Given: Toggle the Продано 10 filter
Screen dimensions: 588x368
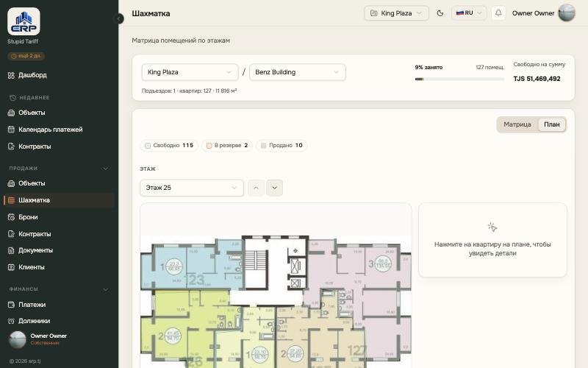Looking at the screenshot, I should [282, 145].
